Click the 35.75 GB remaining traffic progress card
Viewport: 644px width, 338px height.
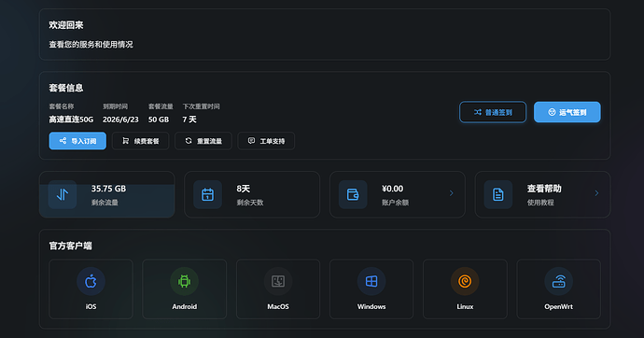pyautogui.click(x=106, y=194)
